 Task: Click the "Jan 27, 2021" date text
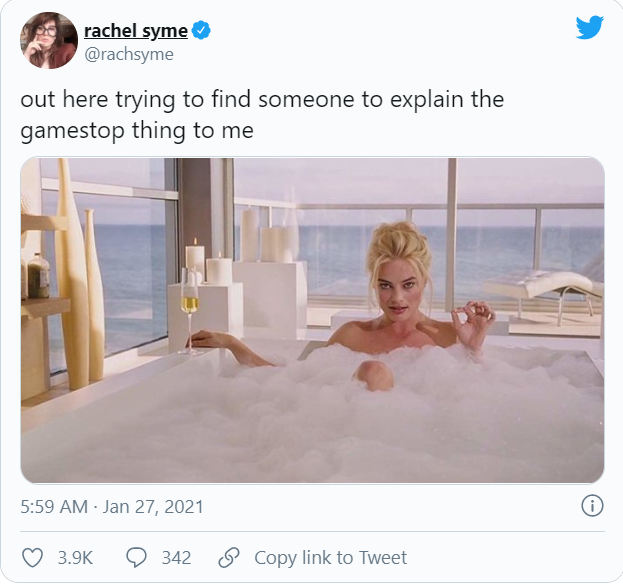[153, 507]
